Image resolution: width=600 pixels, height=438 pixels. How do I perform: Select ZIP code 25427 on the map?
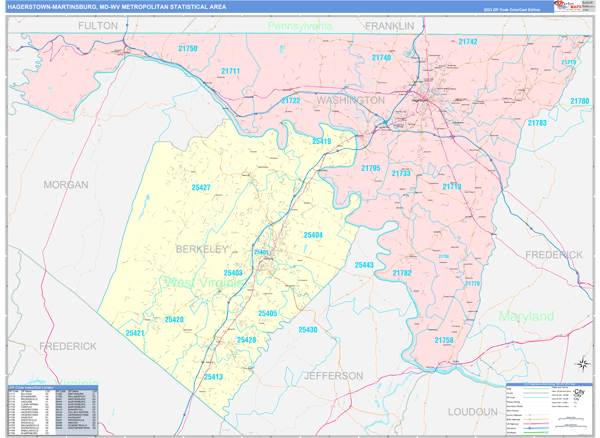[x=201, y=187]
